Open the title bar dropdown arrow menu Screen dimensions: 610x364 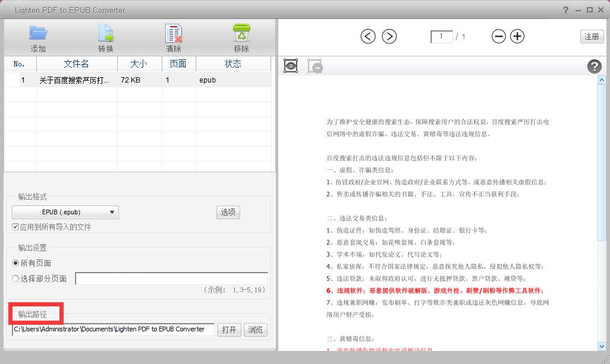click(x=576, y=10)
